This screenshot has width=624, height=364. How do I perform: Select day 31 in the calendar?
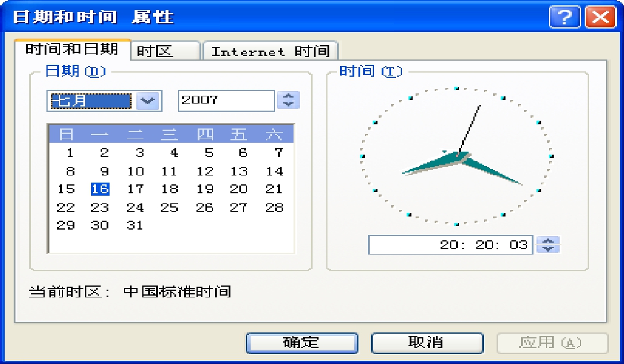135,225
